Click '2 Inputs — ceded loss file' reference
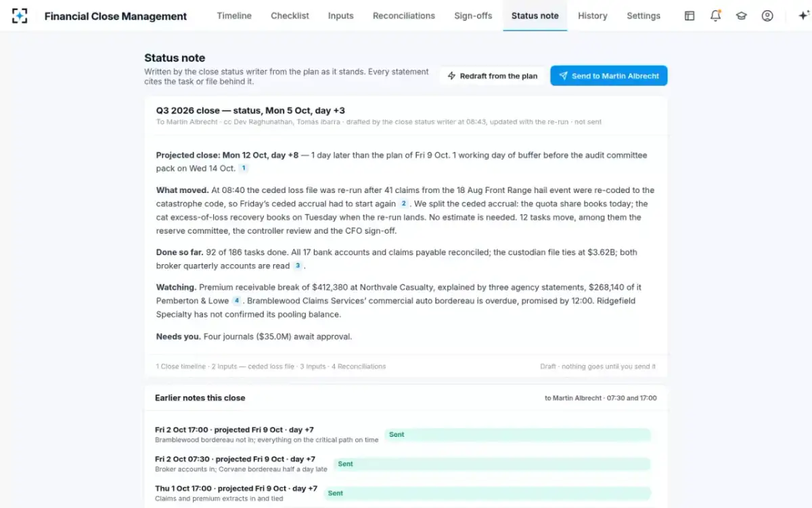Screen dimensions: 812x508 (x=253, y=366)
